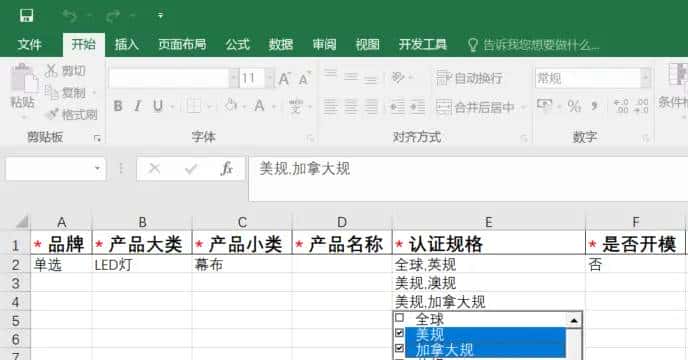Align text left
This screenshot has height=360, width=688.
pyautogui.click(x=330, y=106)
